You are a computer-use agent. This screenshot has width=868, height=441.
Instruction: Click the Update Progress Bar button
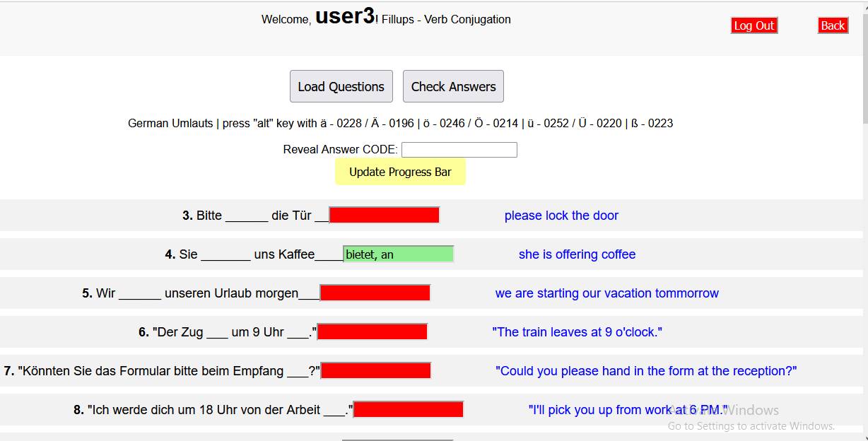(400, 172)
